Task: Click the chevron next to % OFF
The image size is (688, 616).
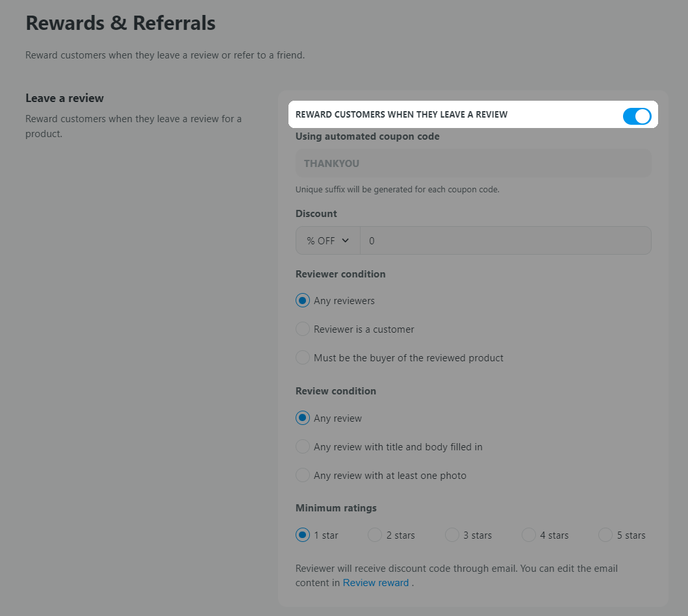Action: pos(346,240)
